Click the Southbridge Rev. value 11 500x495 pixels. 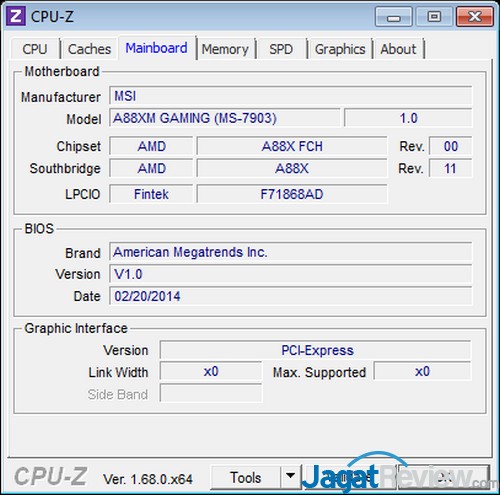450,168
